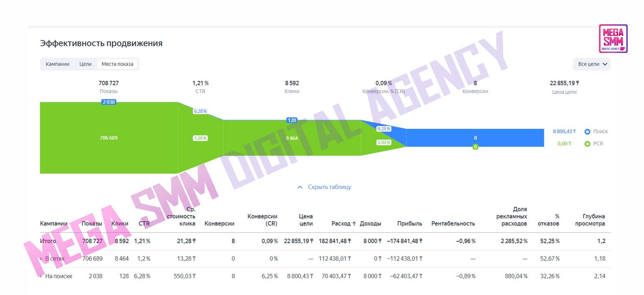
Task: Click the 52,67 % bounce rate cell
Action: [x=550, y=258]
